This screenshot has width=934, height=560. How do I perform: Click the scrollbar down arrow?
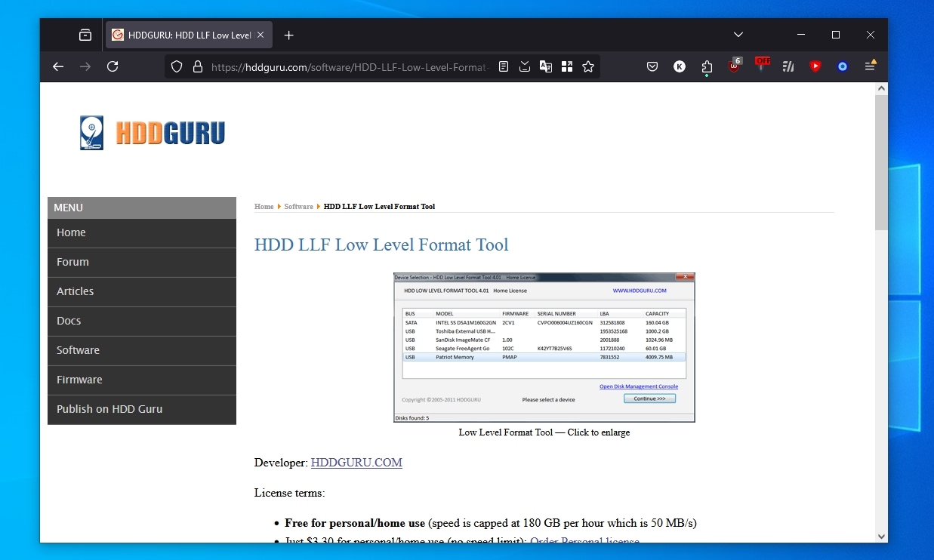(881, 536)
